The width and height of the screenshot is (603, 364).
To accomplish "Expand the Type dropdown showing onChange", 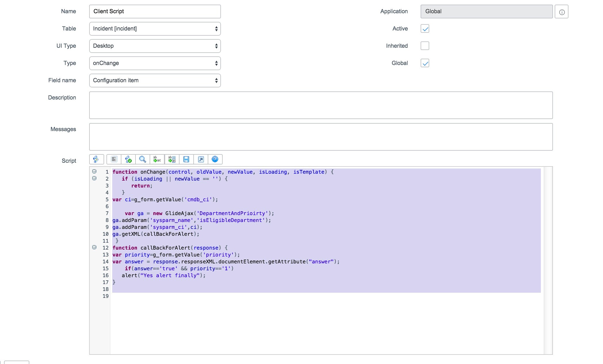I will (x=155, y=63).
